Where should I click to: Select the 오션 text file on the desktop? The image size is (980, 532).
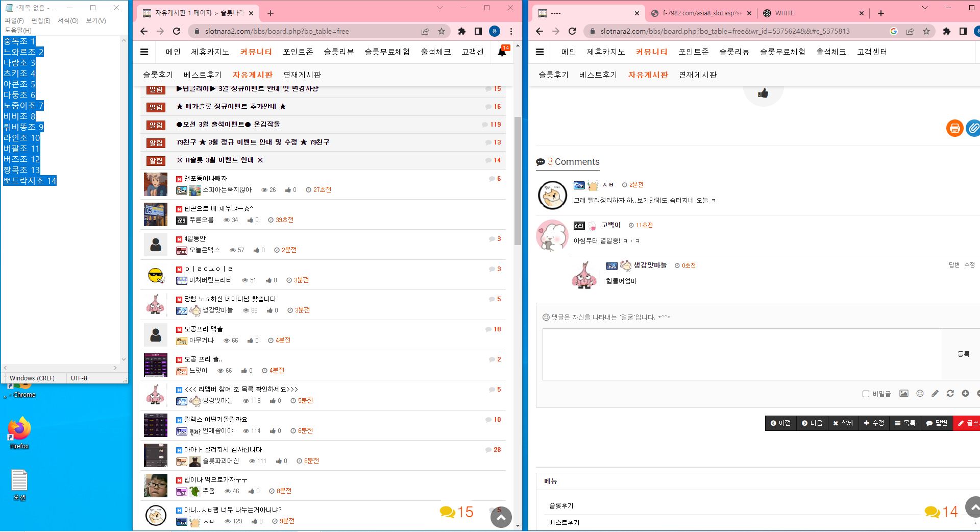tap(19, 485)
